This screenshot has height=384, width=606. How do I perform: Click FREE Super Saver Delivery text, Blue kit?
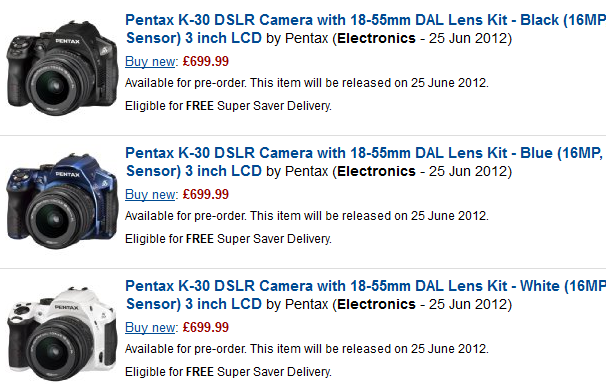tap(259, 239)
